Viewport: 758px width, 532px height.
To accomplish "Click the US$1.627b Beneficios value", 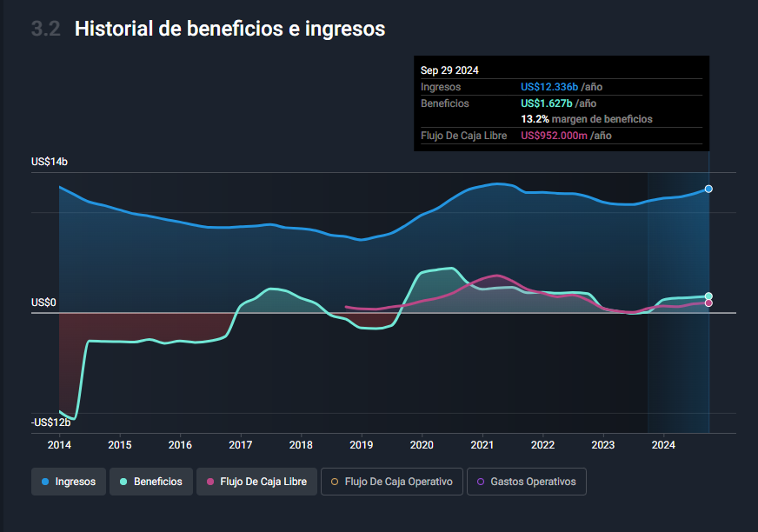I will [546, 103].
